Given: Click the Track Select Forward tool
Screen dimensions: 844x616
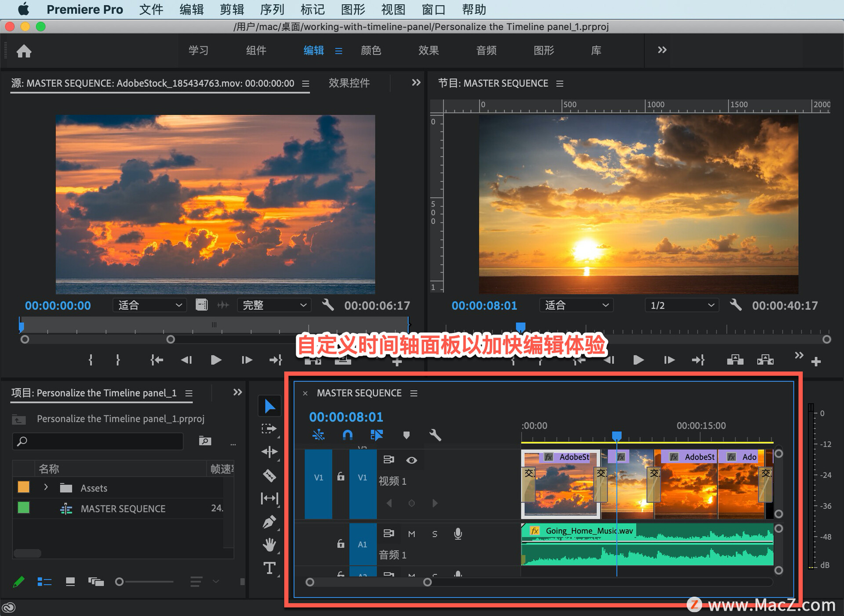Looking at the screenshot, I should pos(269,428).
